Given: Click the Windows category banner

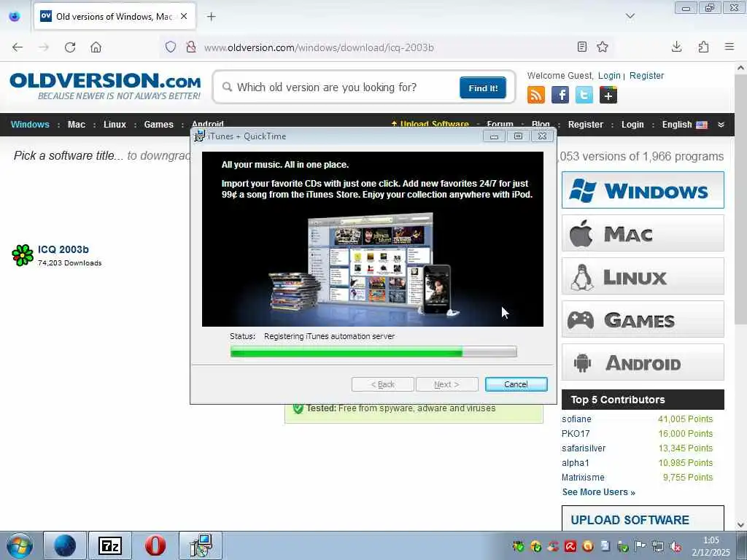Looking at the screenshot, I should [x=643, y=190].
